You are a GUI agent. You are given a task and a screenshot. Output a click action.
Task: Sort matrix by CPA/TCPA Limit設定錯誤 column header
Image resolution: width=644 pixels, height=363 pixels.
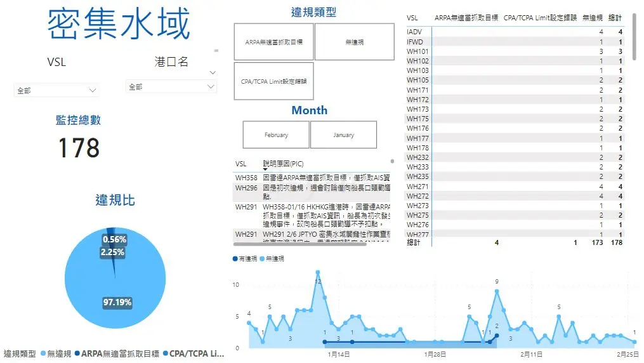(540, 18)
